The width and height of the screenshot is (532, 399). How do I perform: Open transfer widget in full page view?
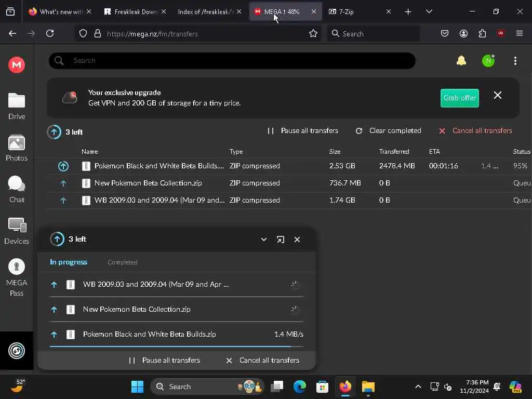(280, 240)
